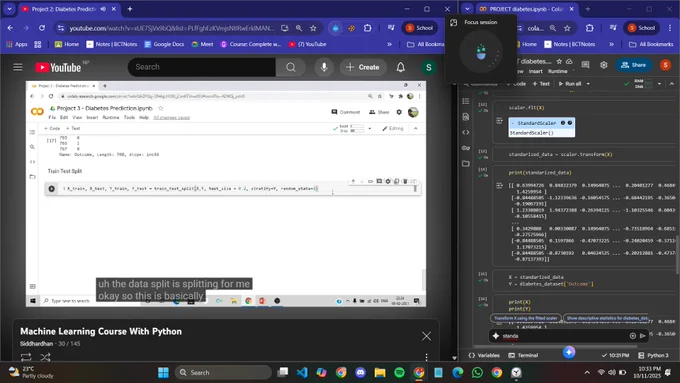Open Colab secrets key sidebar icon
This screenshot has width=680, height=383.
[466, 148]
